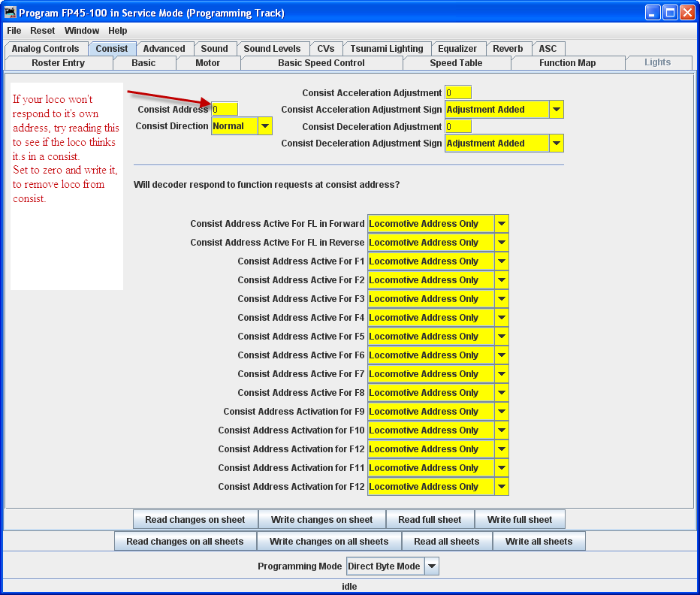Open the Programming Mode dropdown
Screen dimensions: 700x595
coord(431,566)
